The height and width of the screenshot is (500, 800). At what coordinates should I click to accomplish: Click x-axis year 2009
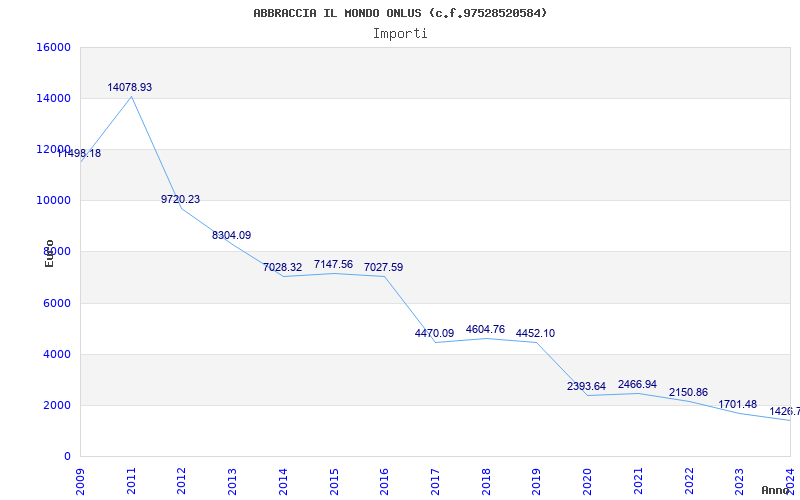pos(80,482)
